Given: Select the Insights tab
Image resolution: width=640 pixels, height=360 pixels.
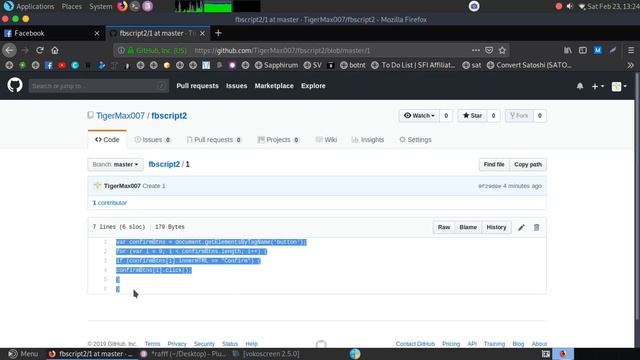Looking at the screenshot, I should coord(368,140).
